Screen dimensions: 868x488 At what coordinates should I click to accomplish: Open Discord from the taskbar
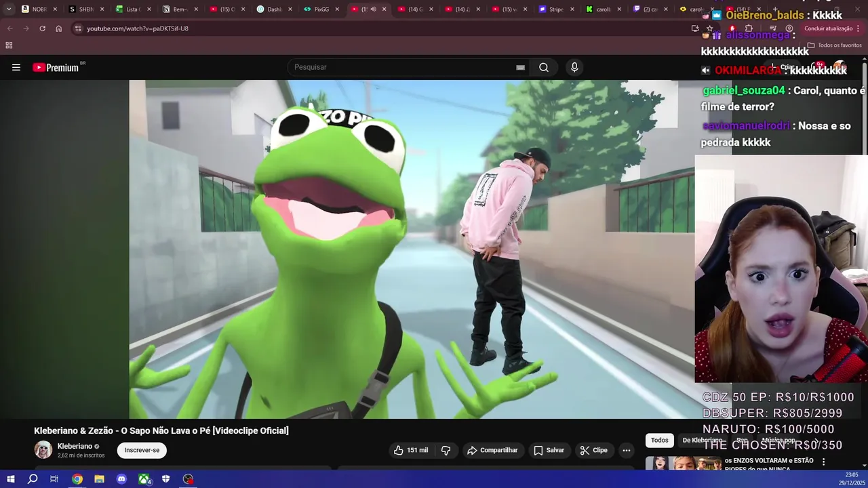121,479
